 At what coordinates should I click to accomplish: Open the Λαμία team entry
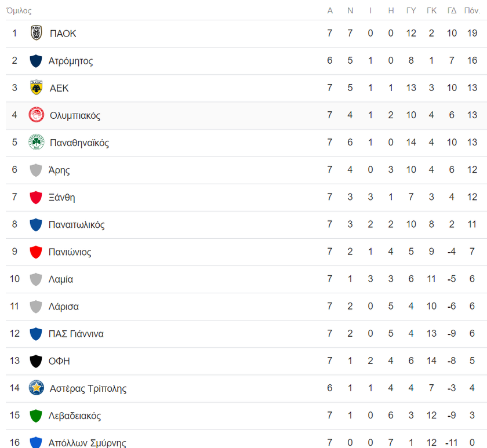point(60,279)
